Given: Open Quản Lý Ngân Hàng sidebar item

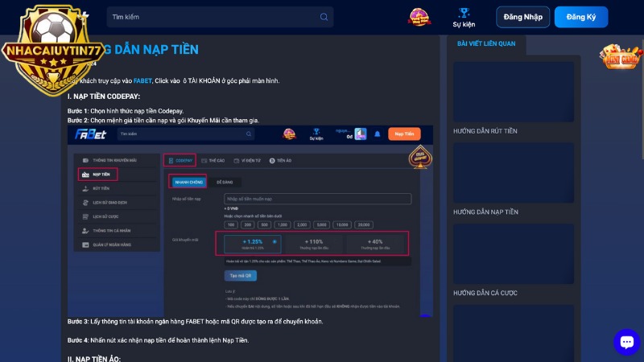Looking at the screenshot, I should tap(117, 245).
